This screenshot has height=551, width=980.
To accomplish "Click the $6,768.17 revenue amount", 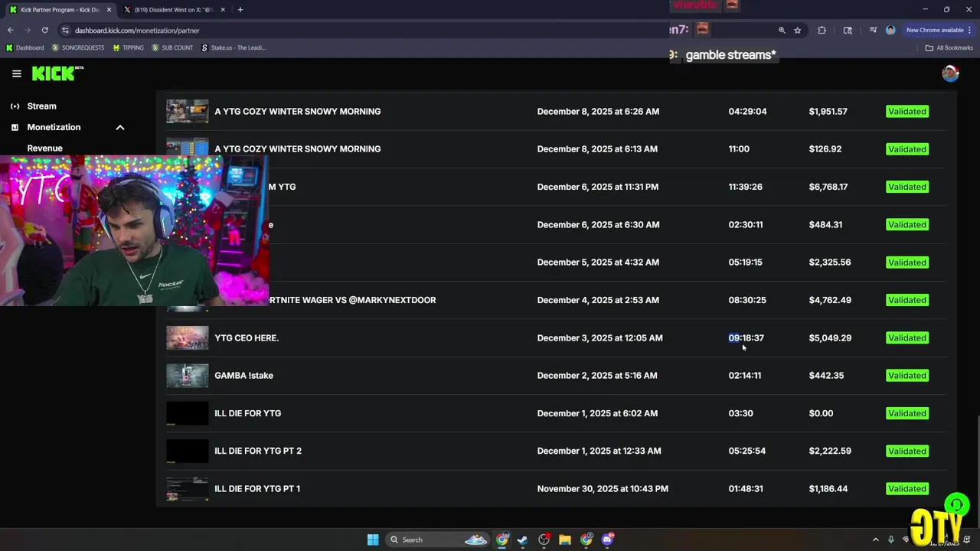I will point(828,187).
